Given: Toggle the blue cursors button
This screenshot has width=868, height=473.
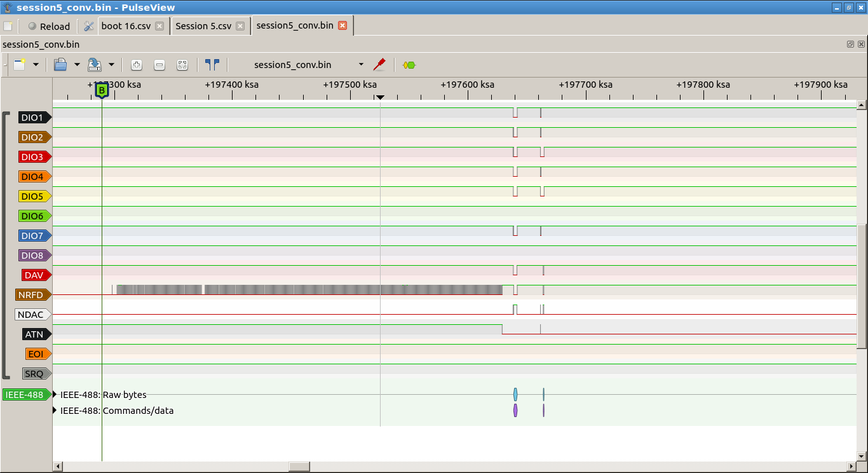Looking at the screenshot, I should click(x=212, y=65).
